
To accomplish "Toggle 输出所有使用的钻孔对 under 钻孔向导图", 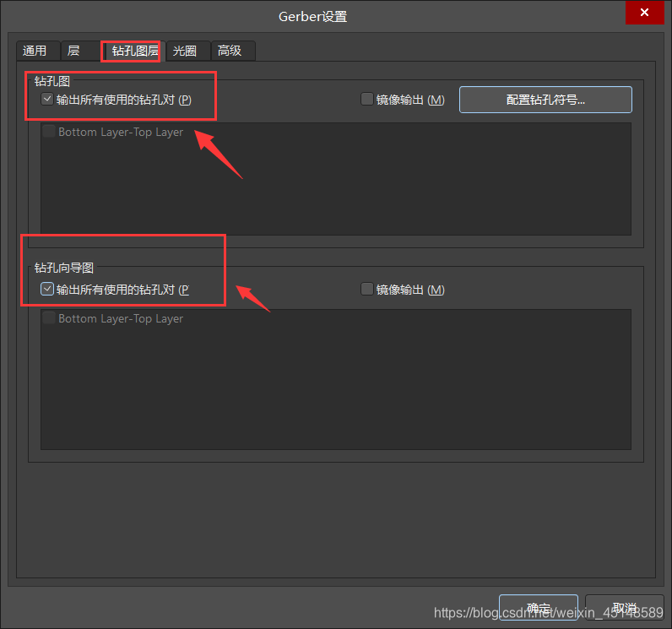I will [x=48, y=290].
